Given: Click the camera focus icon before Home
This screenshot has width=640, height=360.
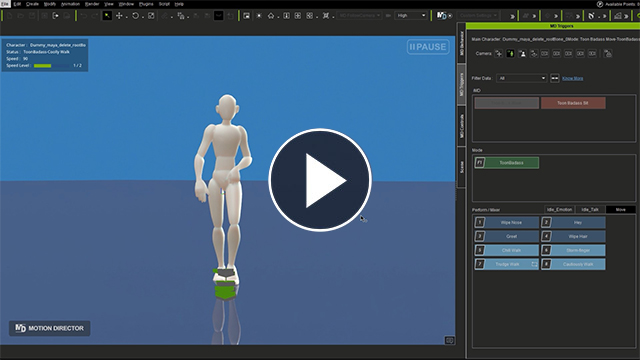Looking at the screenshot, I should (259, 16).
